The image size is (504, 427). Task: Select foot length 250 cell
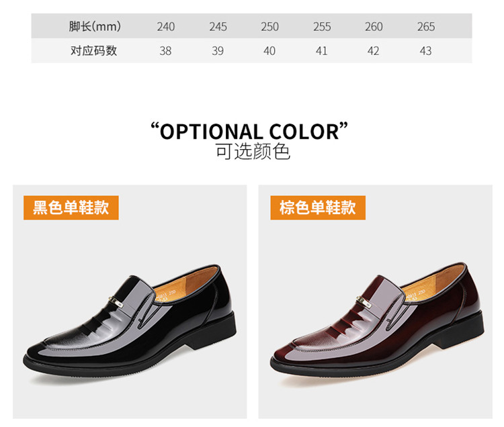(x=269, y=26)
